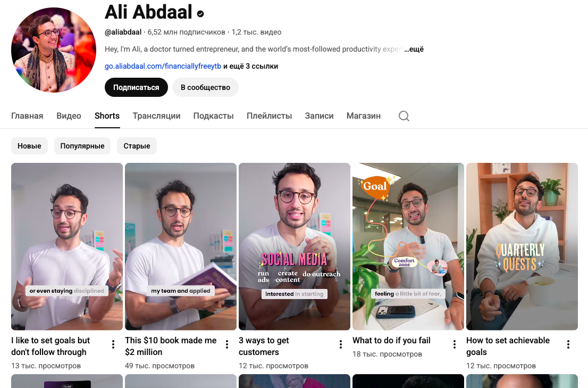Select the 'Новые' sort filter chip
The image size is (588, 388).
29,146
